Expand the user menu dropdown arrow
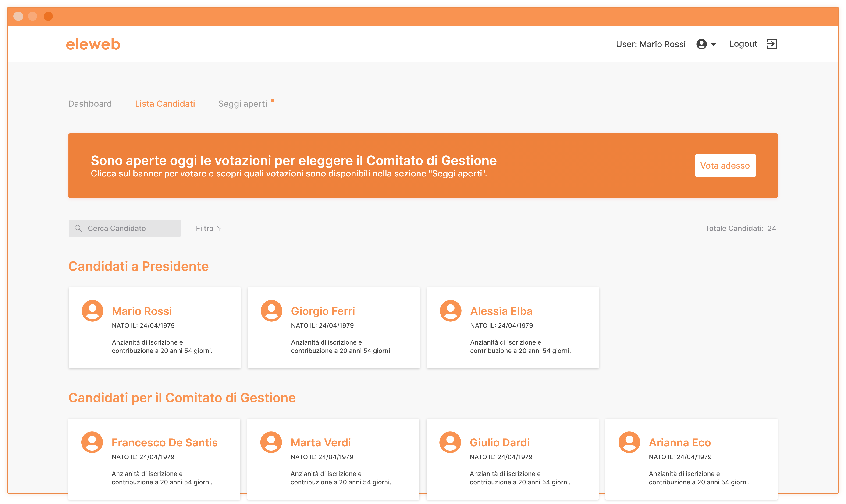 [x=714, y=45]
